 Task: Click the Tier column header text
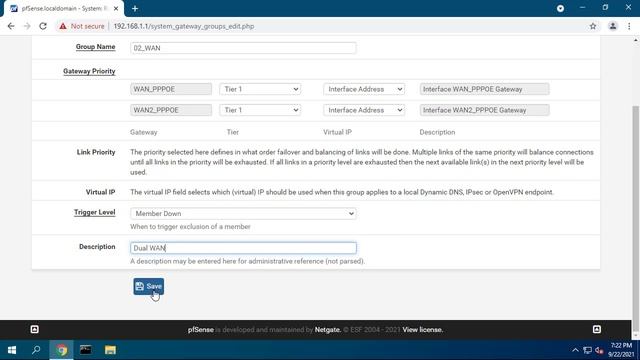point(233,132)
